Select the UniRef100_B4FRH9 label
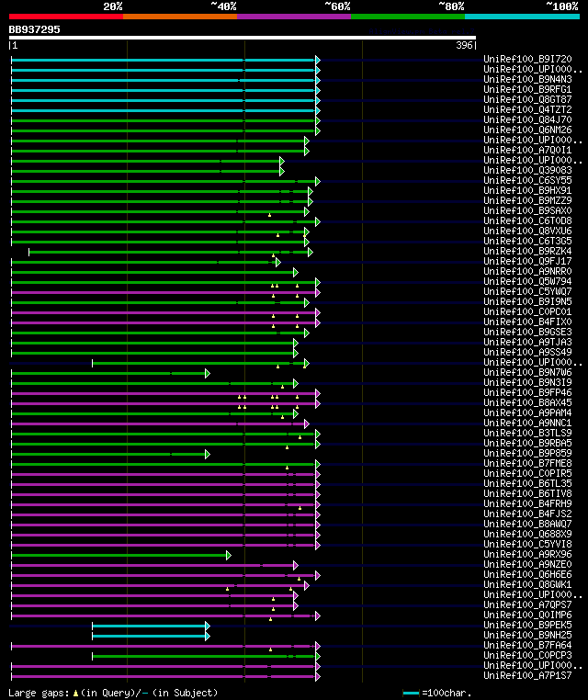This screenshot has height=700, width=588. pos(527,503)
